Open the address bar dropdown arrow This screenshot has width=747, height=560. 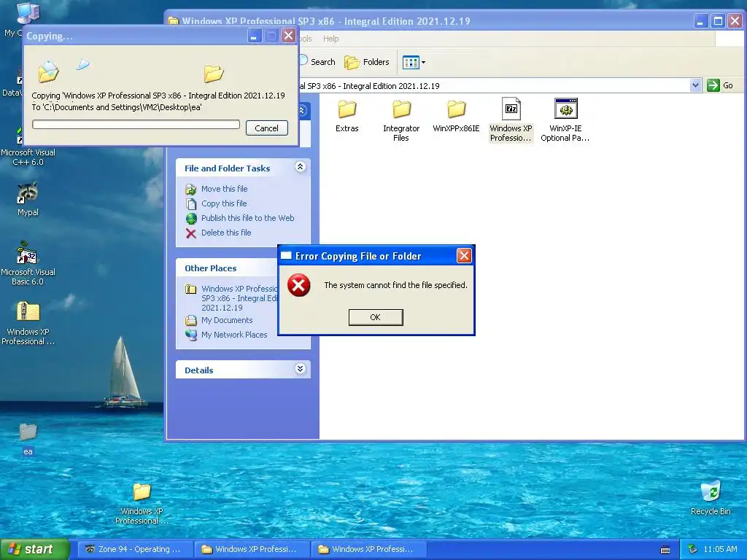(x=695, y=86)
